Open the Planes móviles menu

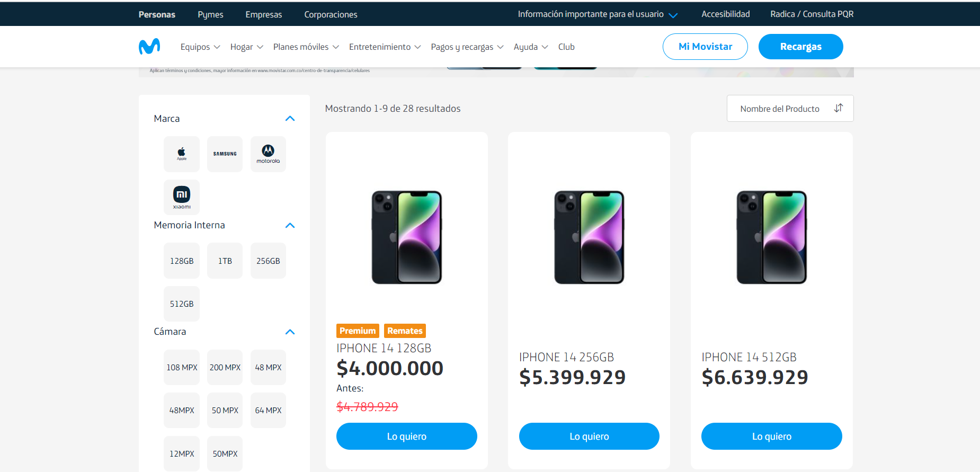tap(306, 47)
